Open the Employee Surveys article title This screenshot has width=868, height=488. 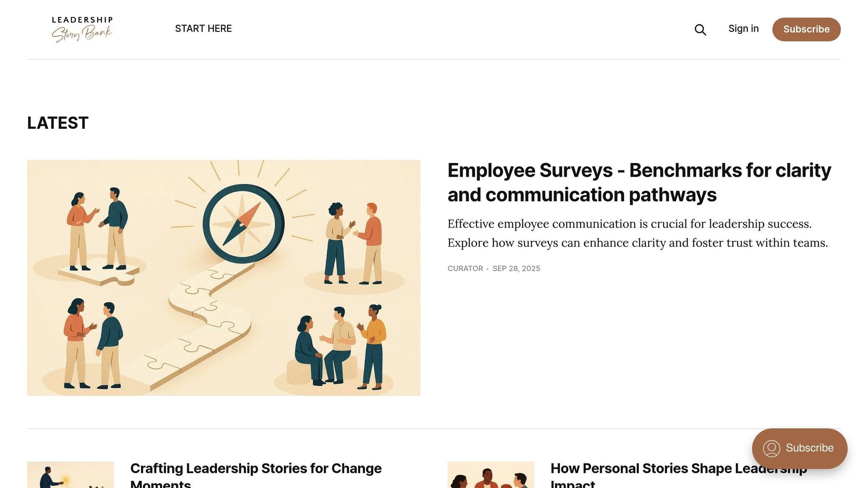click(639, 183)
